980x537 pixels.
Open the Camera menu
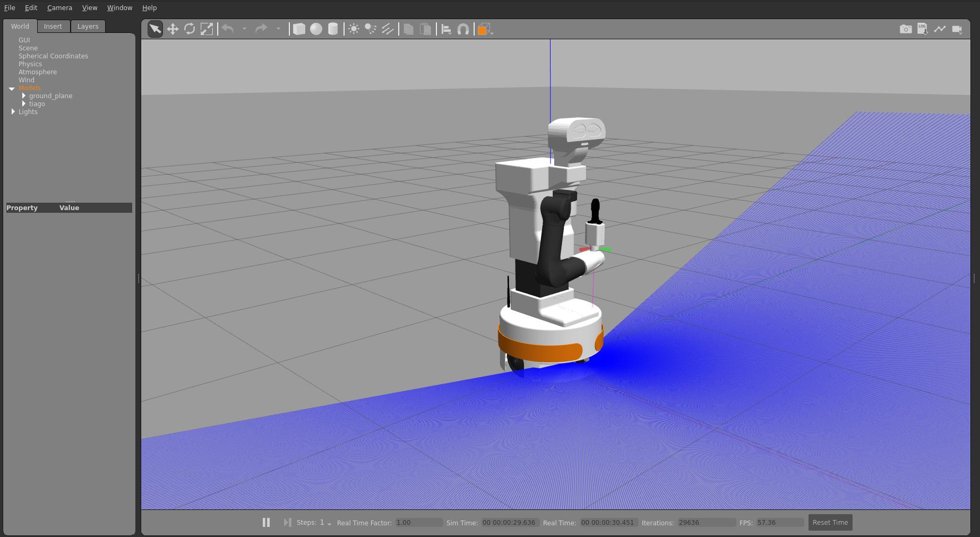[x=59, y=8]
